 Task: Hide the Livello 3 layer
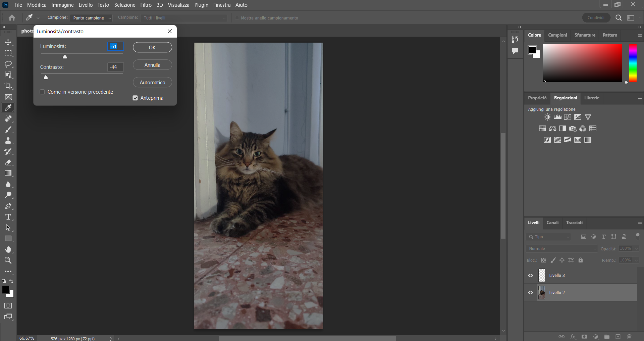(530, 275)
